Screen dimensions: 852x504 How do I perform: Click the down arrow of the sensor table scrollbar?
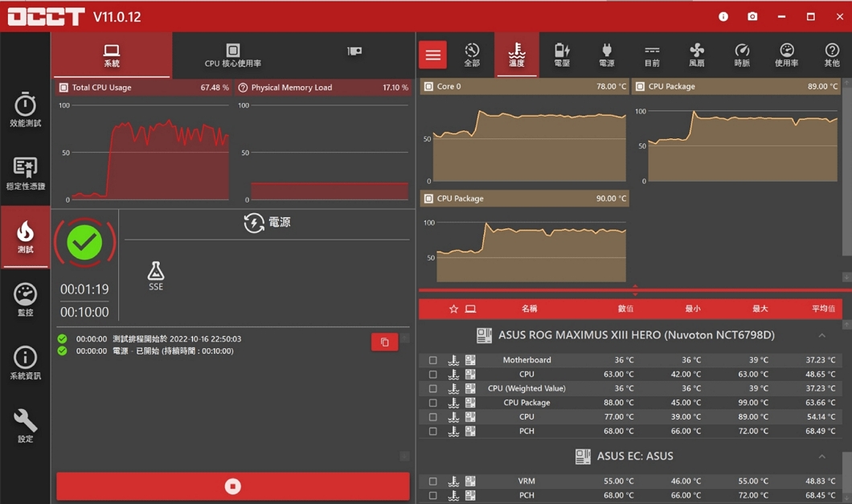pyautogui.click(x=847, y=498)
